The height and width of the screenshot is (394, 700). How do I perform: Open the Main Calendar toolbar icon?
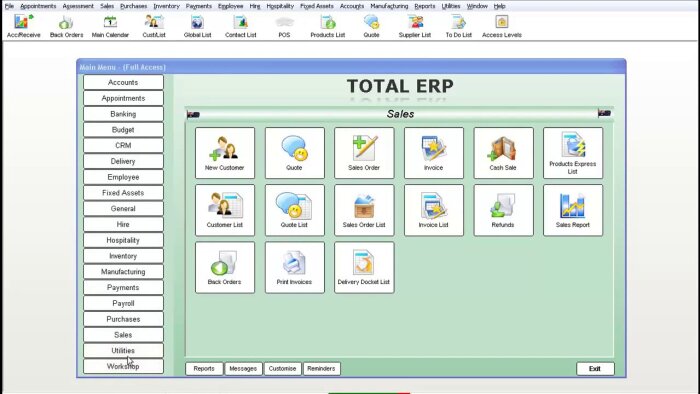tap(110, 26)
